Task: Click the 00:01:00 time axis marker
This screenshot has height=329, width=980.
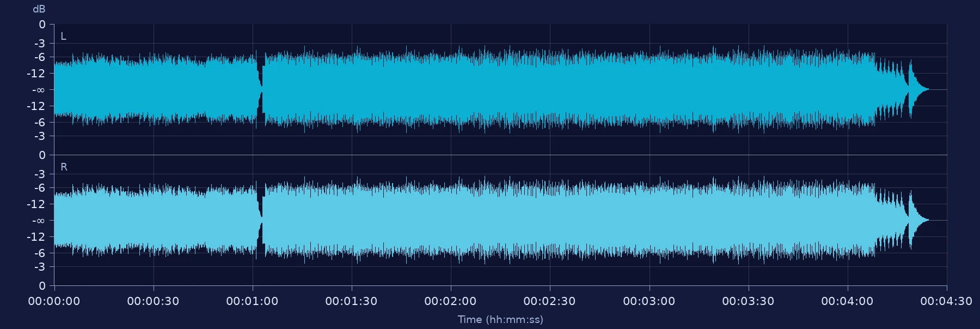Action: [x=252, y=301]
